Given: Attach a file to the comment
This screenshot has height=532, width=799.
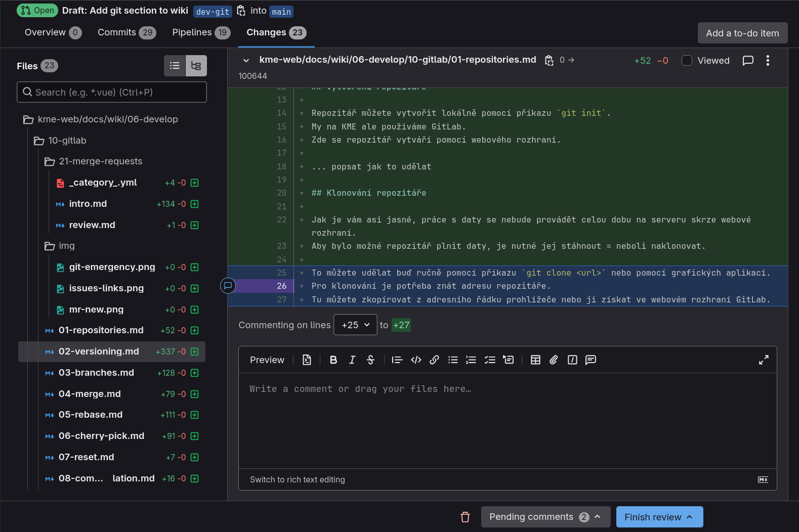Looking at the screenshot, I should pos(554,360).
